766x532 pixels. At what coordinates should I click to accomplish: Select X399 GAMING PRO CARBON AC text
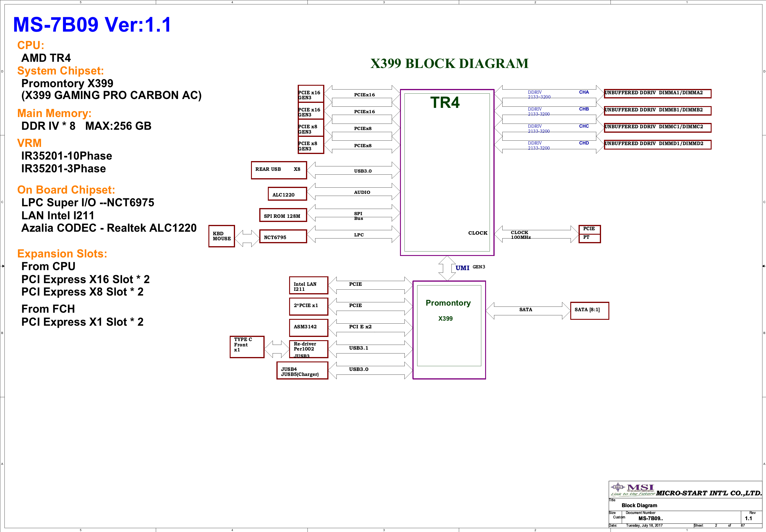click(111, 95)
